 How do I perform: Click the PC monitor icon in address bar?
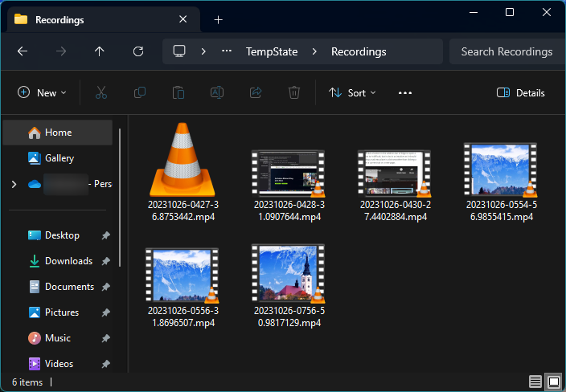coord(179,51)
